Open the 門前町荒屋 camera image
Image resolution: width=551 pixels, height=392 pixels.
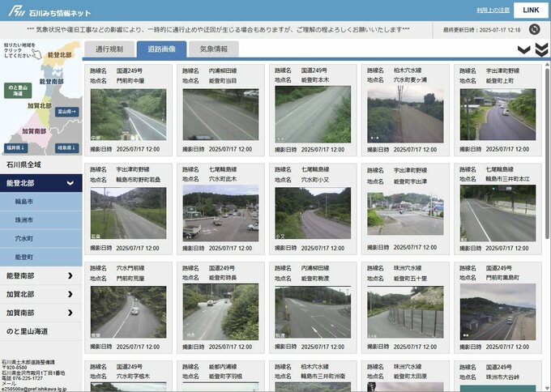(128, 312)
